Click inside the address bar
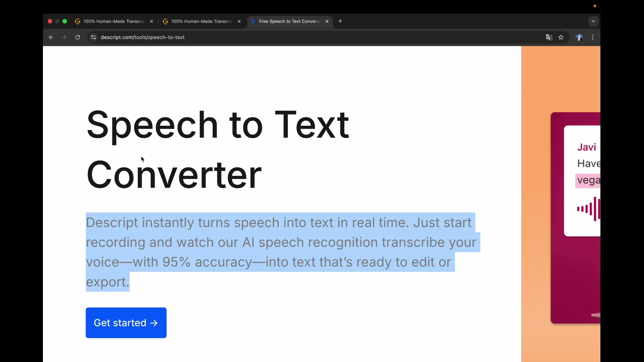This screenshot has height=362, width=644. 201,37
